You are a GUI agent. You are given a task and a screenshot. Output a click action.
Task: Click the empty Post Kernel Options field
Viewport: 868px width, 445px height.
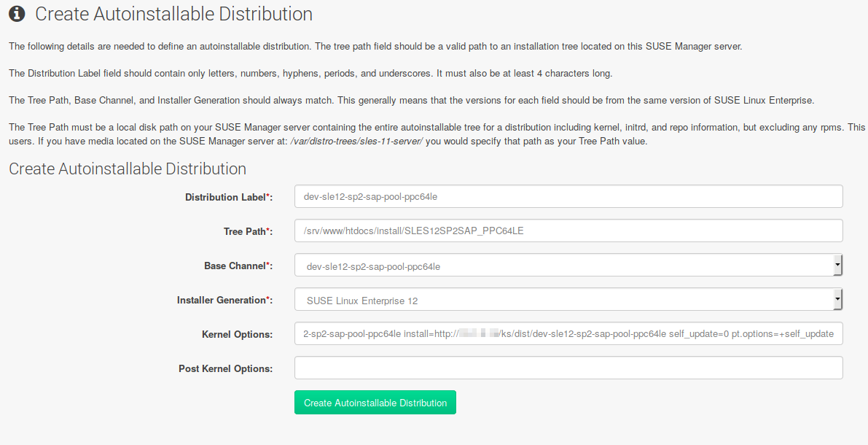[510, 368]
